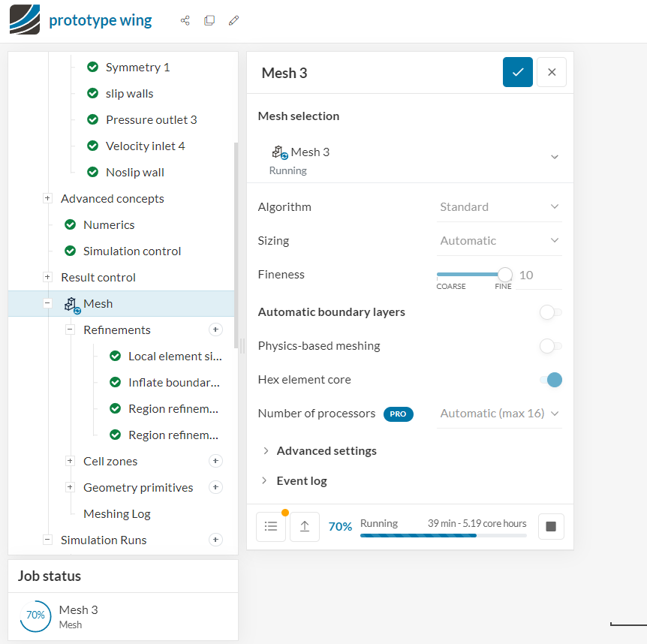Screen dimensions: 647x644
Task: Select Simulation control in the tree
Action: tap(132, 251)
